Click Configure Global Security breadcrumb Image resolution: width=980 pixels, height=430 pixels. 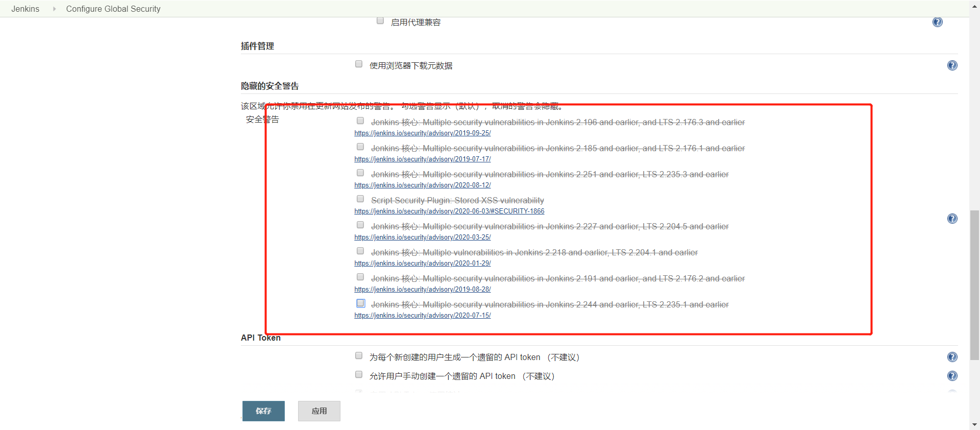tap(113, 9)
